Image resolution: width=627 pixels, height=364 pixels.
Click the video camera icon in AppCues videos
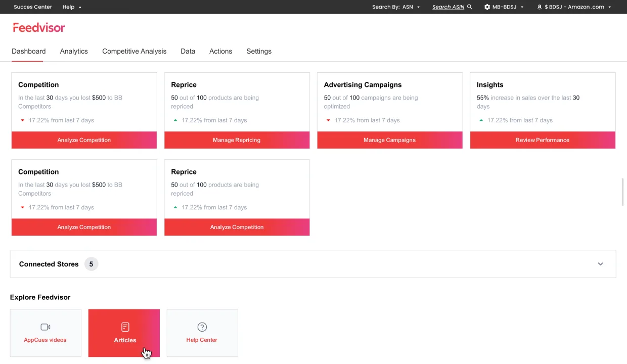(46, 327)
